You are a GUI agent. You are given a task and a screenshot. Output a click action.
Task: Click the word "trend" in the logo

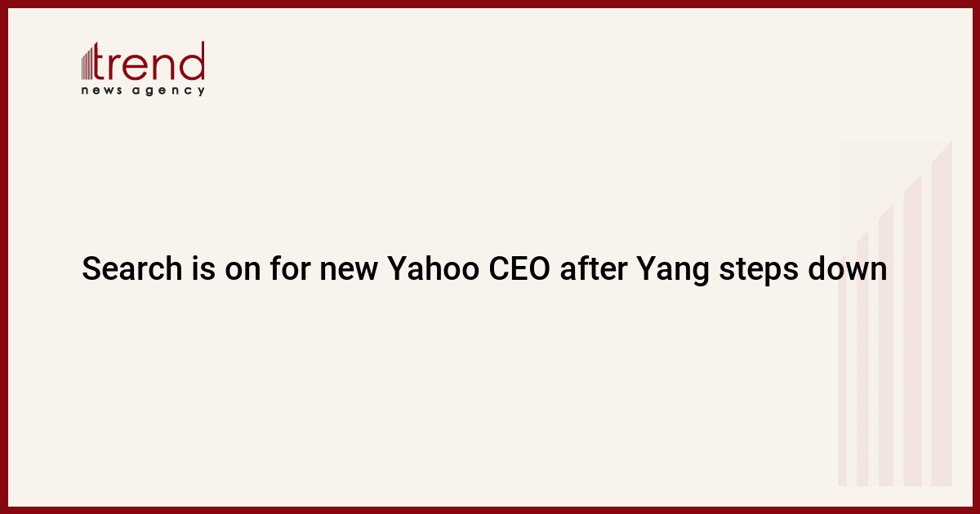click(x=151, y=61)
